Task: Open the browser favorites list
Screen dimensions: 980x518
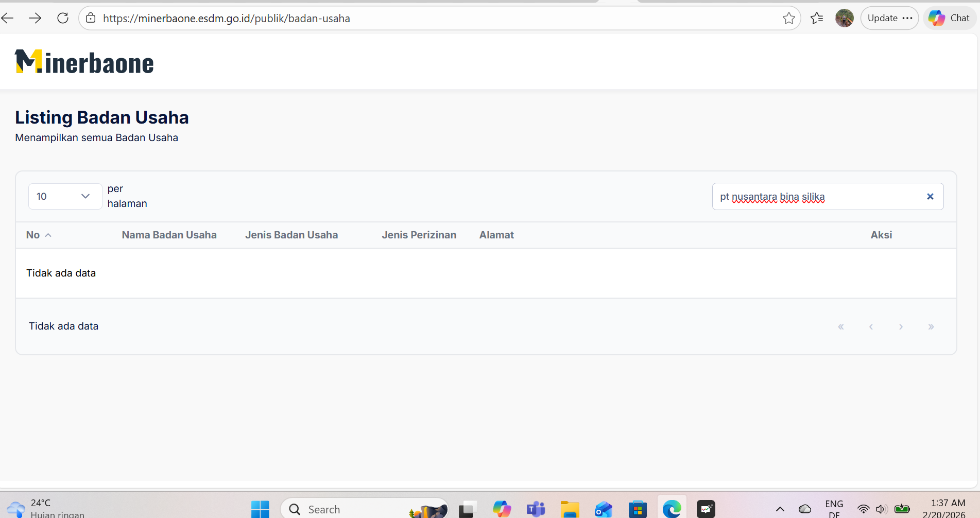Action: pyautogui.click(x=817, y=19)
